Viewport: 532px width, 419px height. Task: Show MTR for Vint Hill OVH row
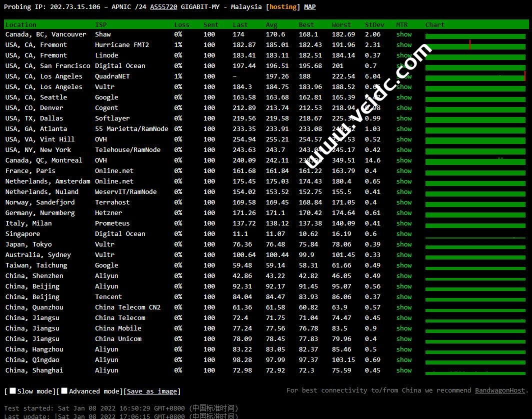coord(404,139)
